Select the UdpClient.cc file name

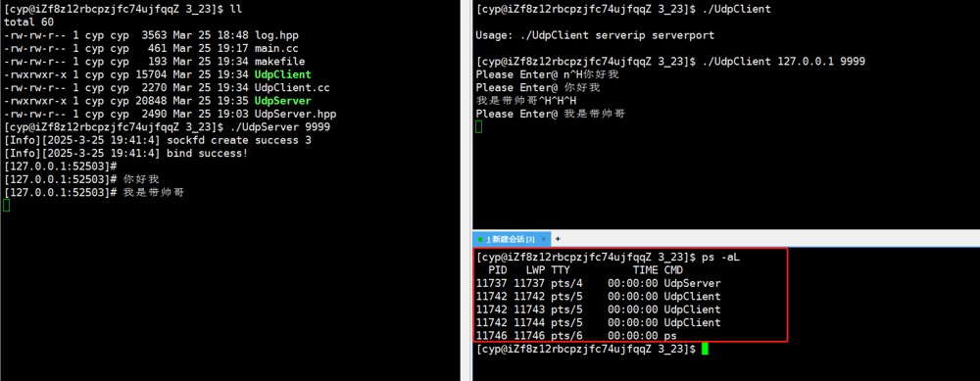292,87
